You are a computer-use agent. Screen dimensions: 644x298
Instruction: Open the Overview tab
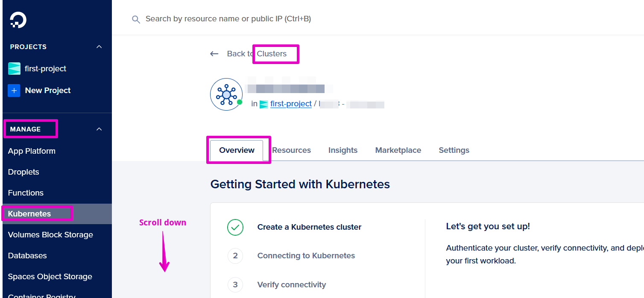click(x=237, y=150)
